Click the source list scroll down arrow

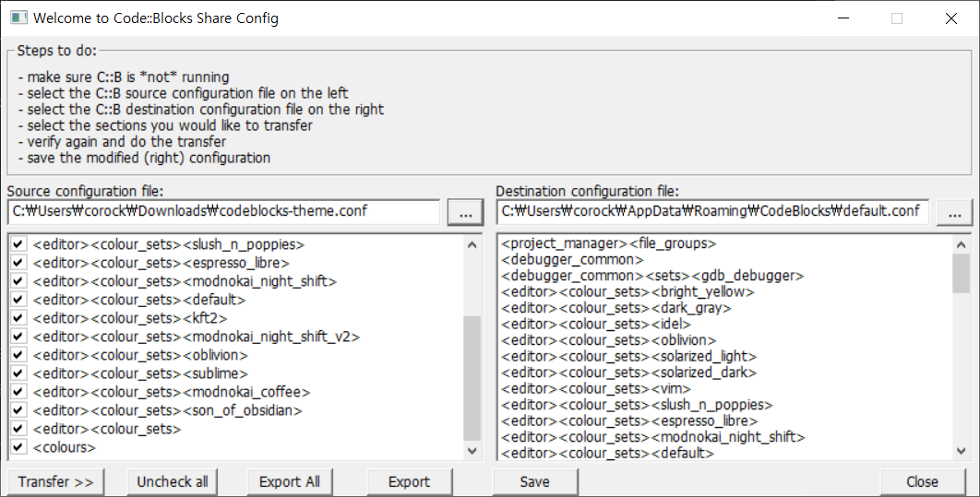click(472, 450)
